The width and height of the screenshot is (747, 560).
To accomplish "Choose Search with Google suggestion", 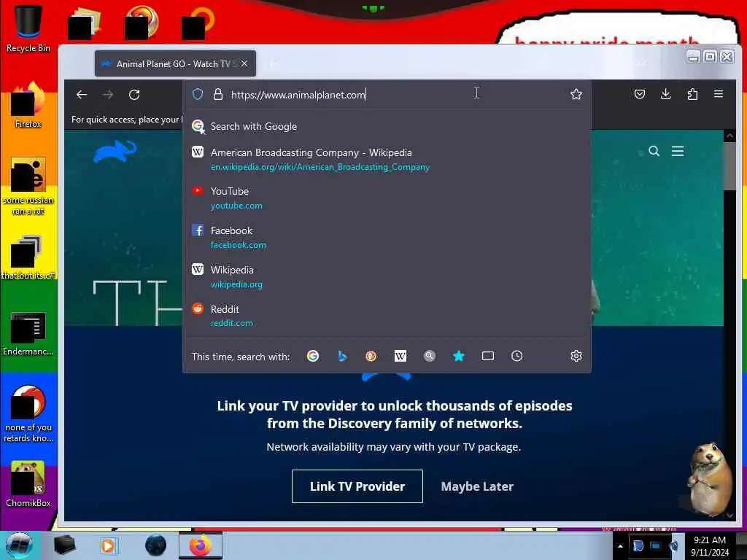I will click(387, 127).
